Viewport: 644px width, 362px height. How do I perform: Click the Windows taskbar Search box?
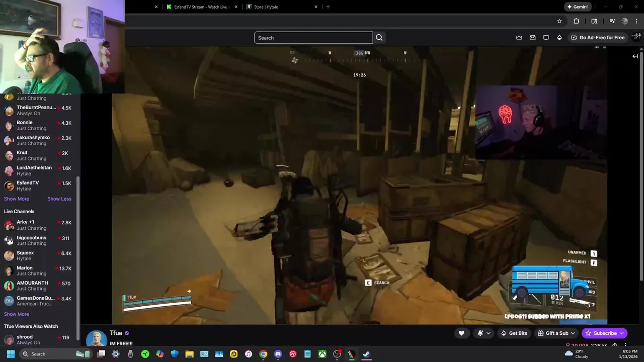[x=55, y=354]
